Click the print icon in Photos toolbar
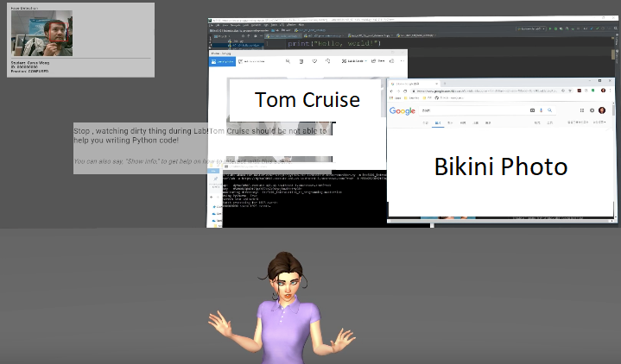 392,61
